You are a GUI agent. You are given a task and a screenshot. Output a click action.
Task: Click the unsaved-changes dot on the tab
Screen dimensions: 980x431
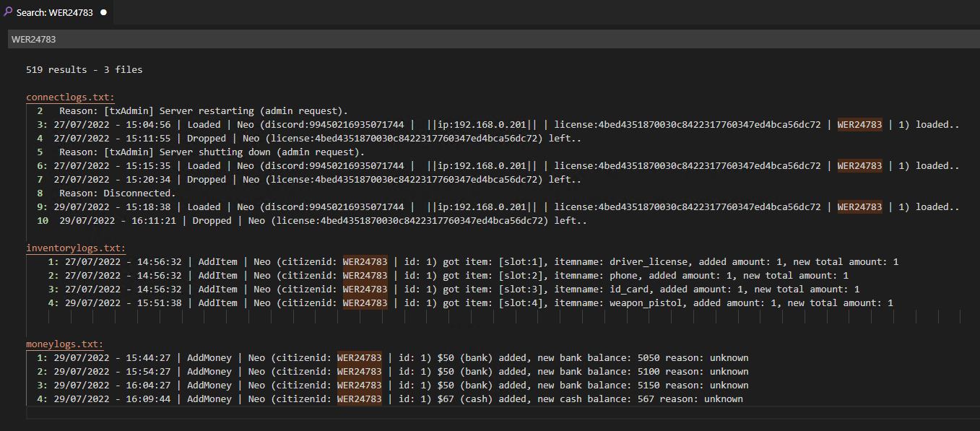[x=102, y=12]
